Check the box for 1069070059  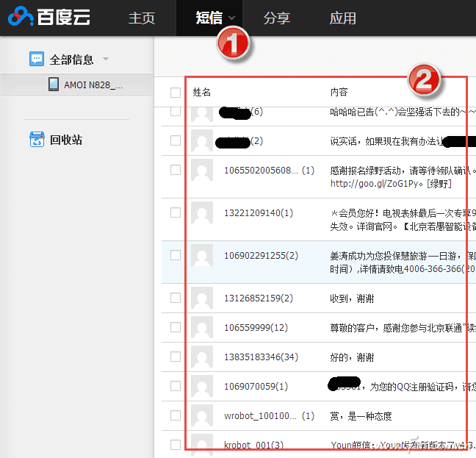point(176,386)
